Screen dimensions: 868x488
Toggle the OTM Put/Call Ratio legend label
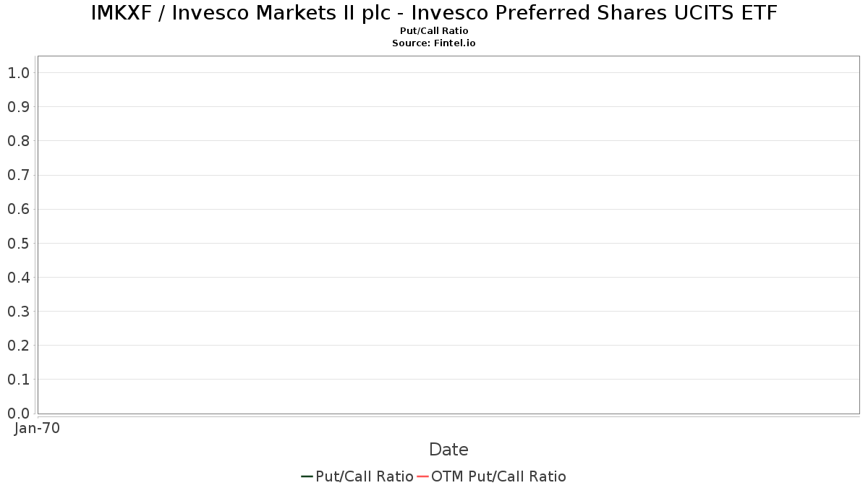pyautogui.click(x=498, y=476)
